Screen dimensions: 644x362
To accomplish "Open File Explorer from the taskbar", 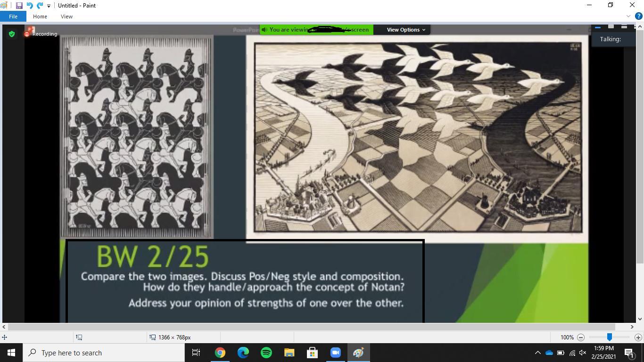I will pos(289,353).
